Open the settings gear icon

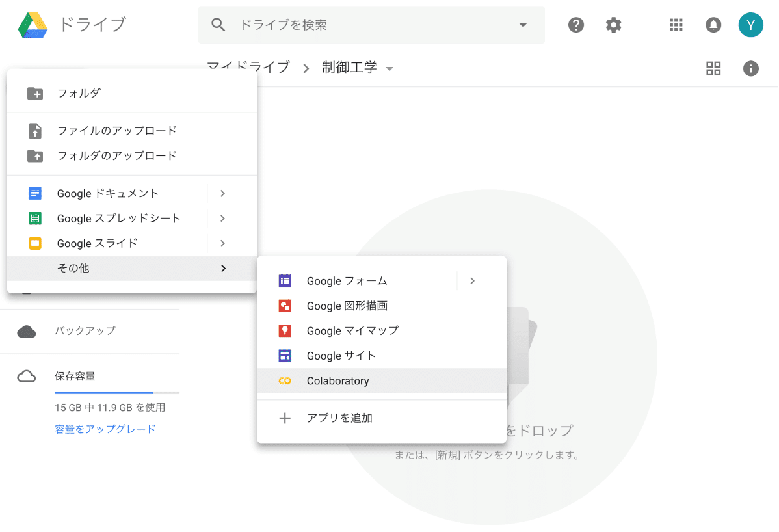613,25
